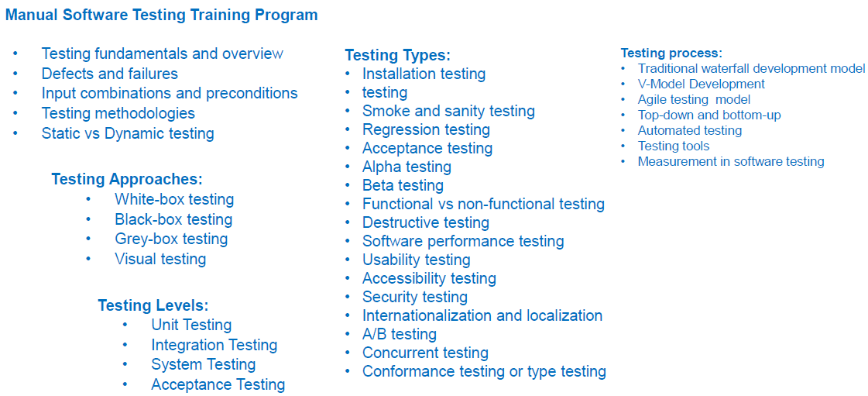This screenshot has height=396, width=868.
Task: Click the Manual Software Testing Training Program title
Action: click(x=161, y=15)
